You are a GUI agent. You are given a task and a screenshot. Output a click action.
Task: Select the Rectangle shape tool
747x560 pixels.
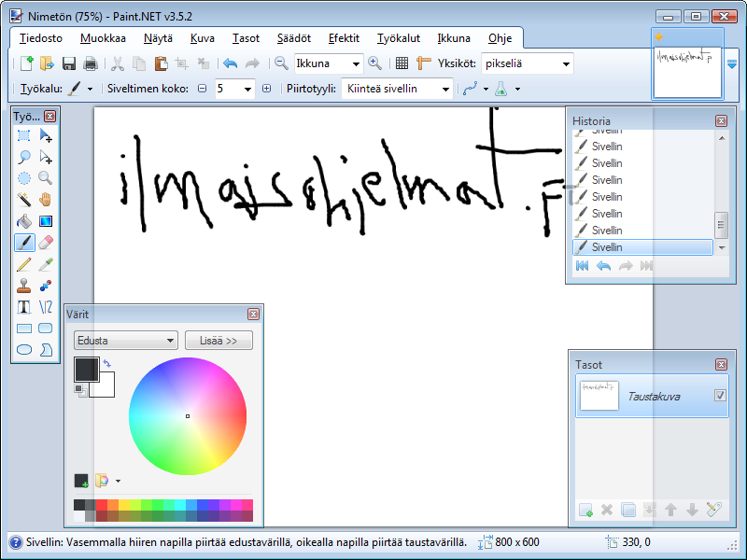tap(24, 329)
